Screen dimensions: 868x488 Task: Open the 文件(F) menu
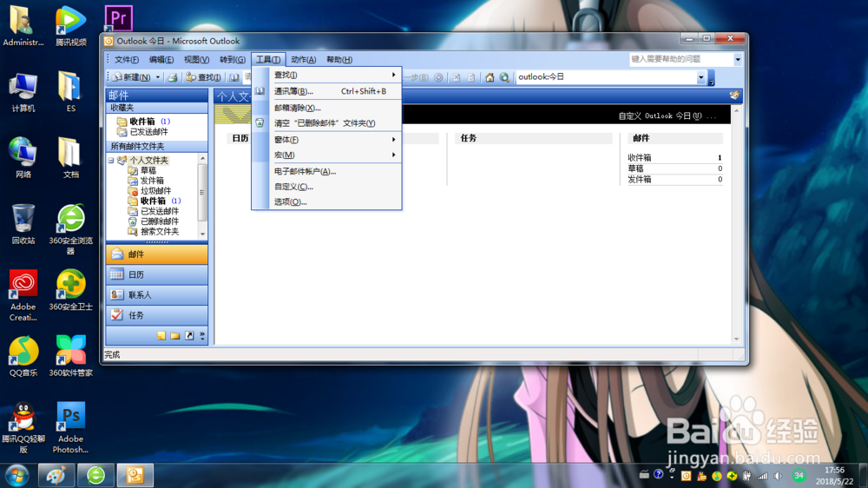[x=127, y=59]
